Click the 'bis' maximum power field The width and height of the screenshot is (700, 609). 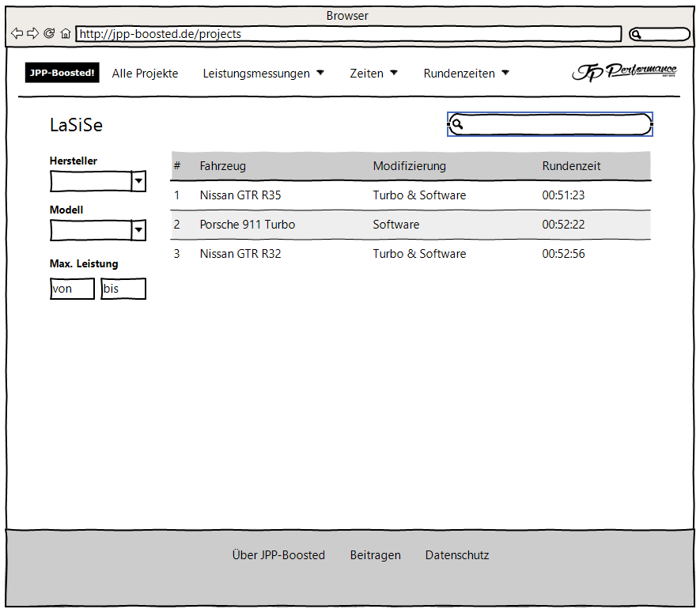(x=123, y=289)
